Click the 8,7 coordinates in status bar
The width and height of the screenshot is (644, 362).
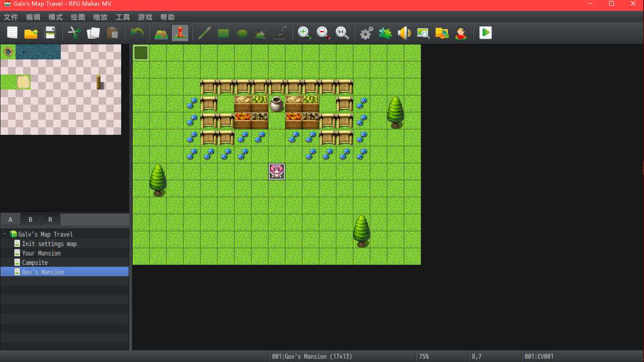[476, 356]
